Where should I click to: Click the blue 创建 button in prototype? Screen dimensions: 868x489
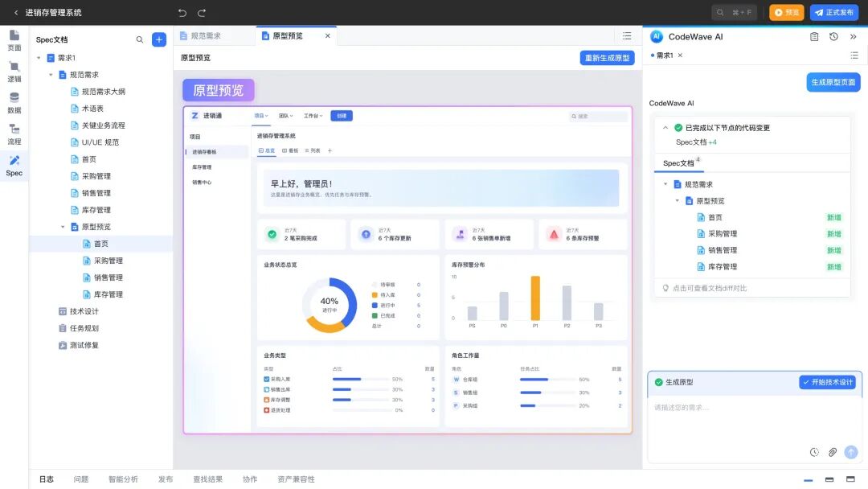tap(342, 116)
